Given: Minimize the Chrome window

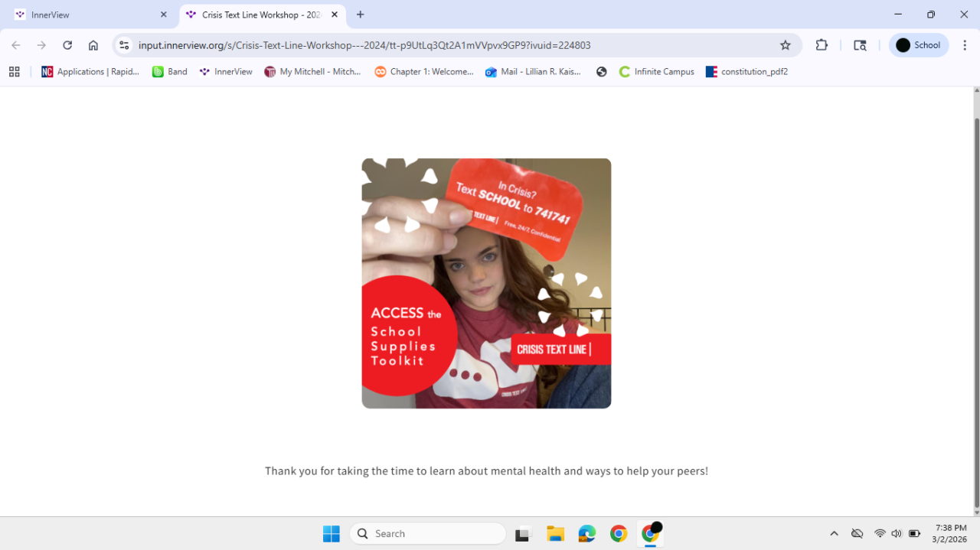Looking at the screenshot, I should pos(898,15).
